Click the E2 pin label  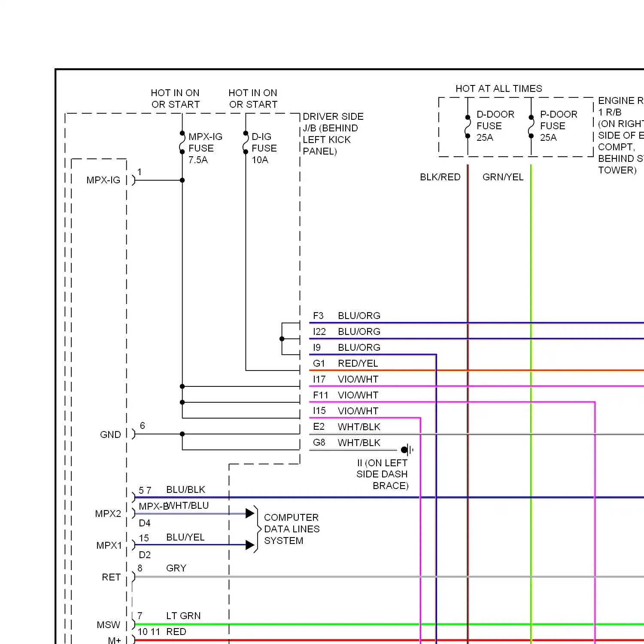tap(319, 426)
